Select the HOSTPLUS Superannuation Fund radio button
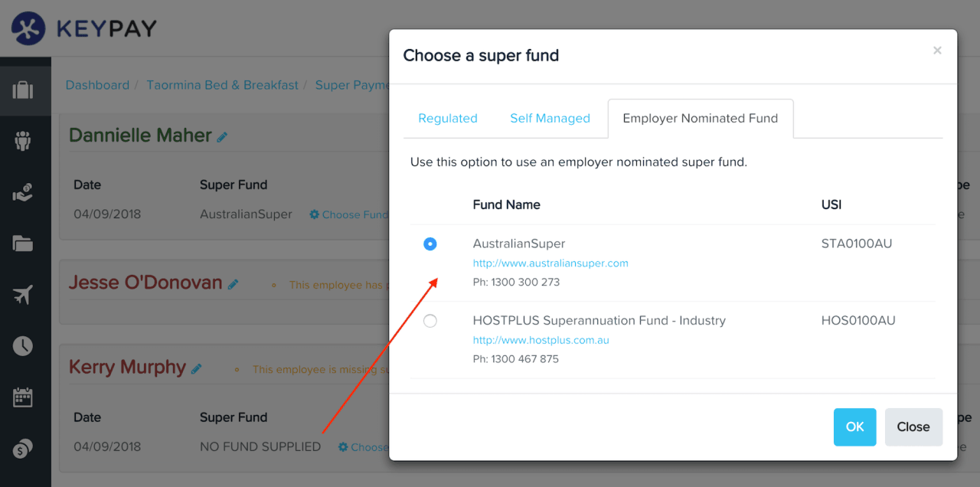Viewport: 980px width, 487px height. (x=430, y=321)
